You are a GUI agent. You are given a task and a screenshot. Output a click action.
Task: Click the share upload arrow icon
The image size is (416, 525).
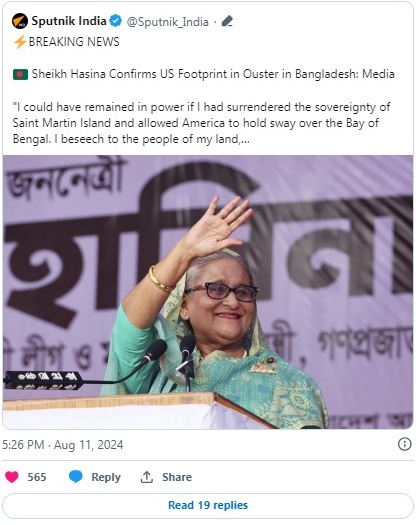click(x=147, y=477)
